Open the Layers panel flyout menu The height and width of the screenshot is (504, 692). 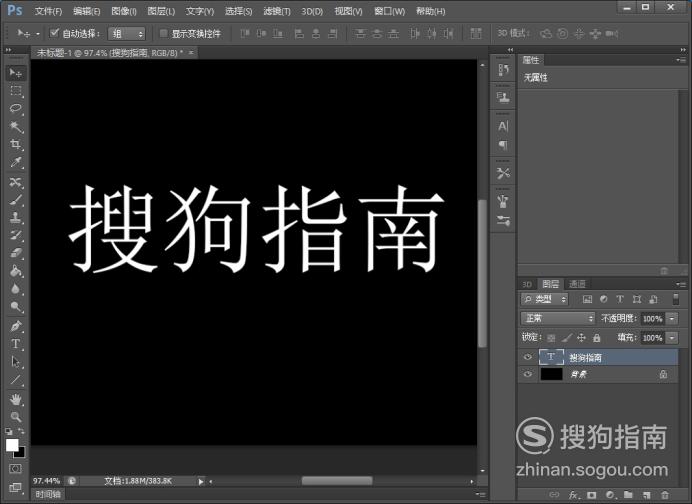[x=681, y=284]
